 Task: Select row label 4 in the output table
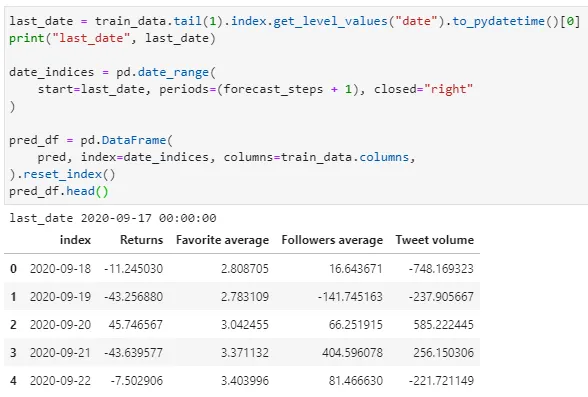point(14,381)
